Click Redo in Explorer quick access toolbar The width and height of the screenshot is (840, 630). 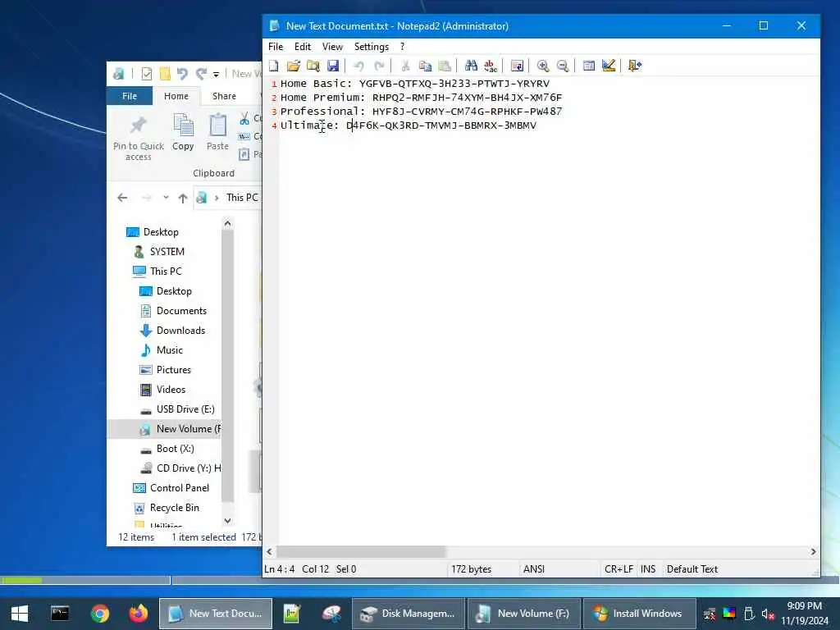pyautogui.click(x=201, y=74)
